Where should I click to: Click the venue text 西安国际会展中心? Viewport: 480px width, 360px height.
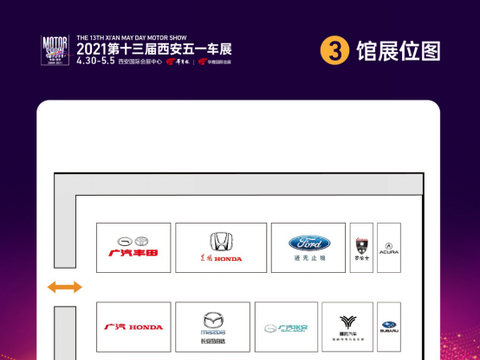tap(140, 62)
